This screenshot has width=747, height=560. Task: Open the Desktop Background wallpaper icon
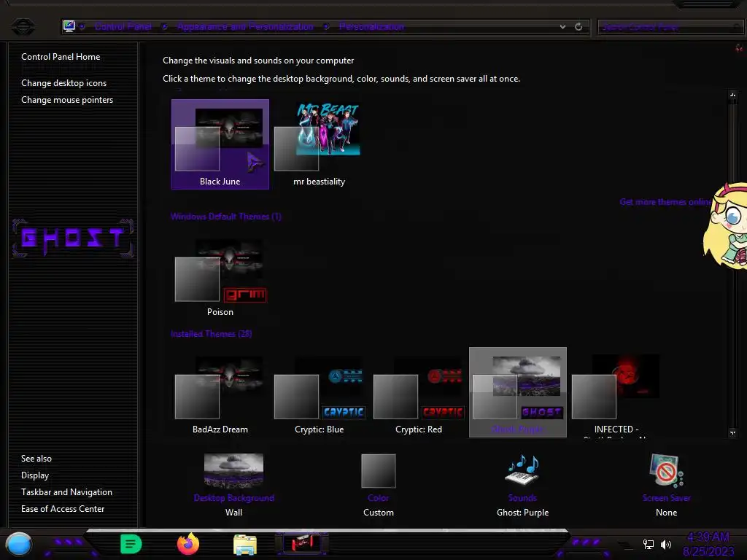point(233,470)
